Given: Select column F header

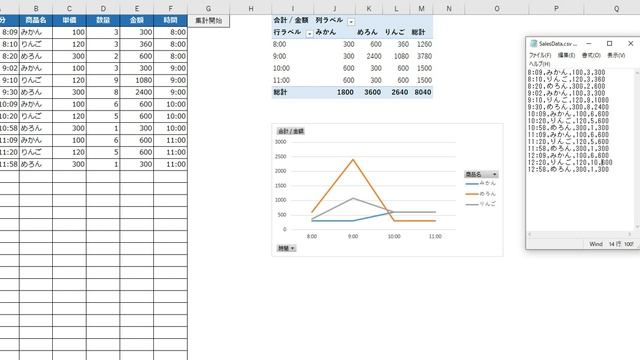Looking at the screenshot, I should click(x=171, y=8).
